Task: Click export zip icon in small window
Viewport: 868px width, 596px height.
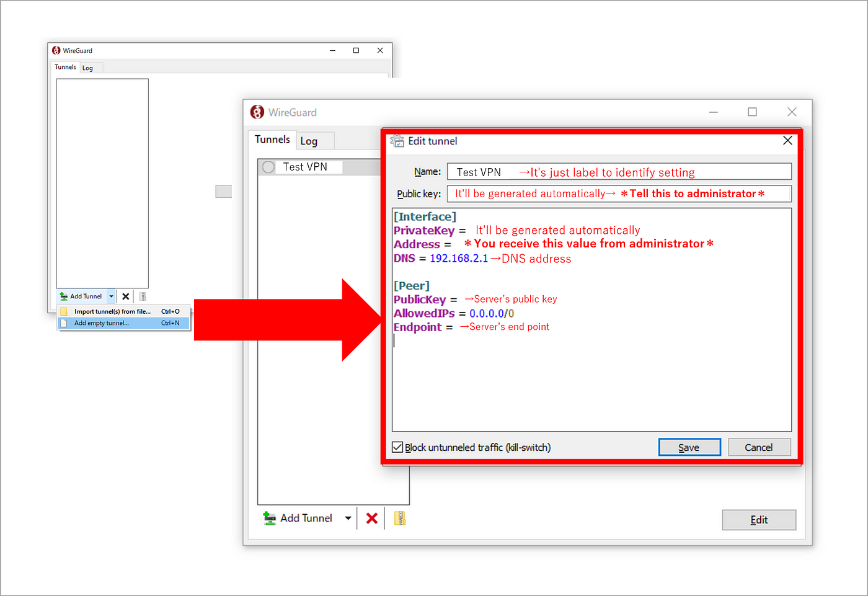Action: click(x=143, y=296)
